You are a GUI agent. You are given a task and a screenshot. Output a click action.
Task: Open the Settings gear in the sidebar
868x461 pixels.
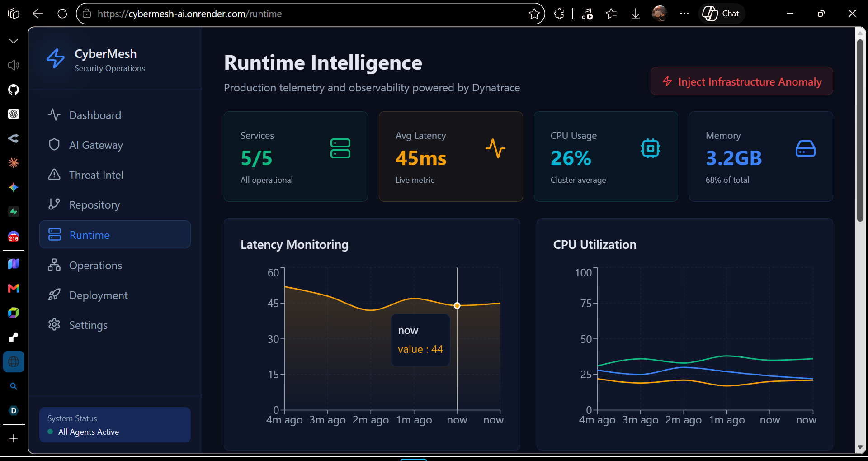54,325
